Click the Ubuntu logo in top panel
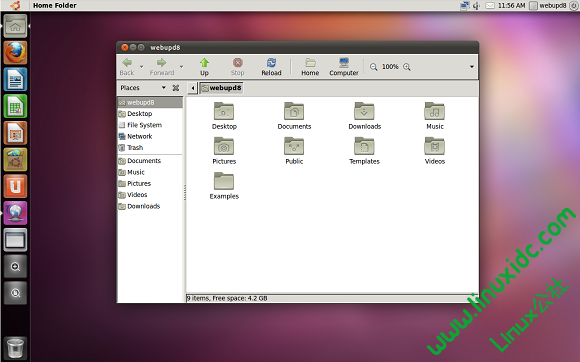580x362 pixels. pos(15,5)
